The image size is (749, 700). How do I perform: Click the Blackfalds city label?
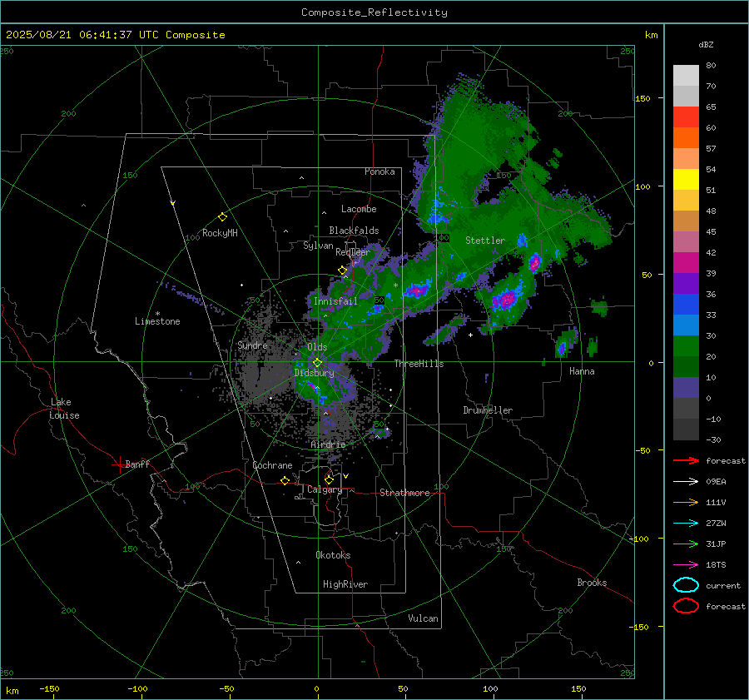(x=354, y=231)
